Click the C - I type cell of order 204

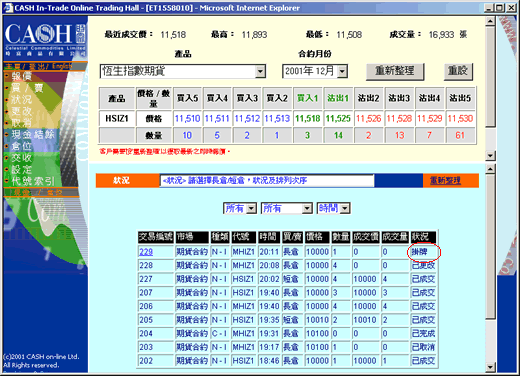219,334
